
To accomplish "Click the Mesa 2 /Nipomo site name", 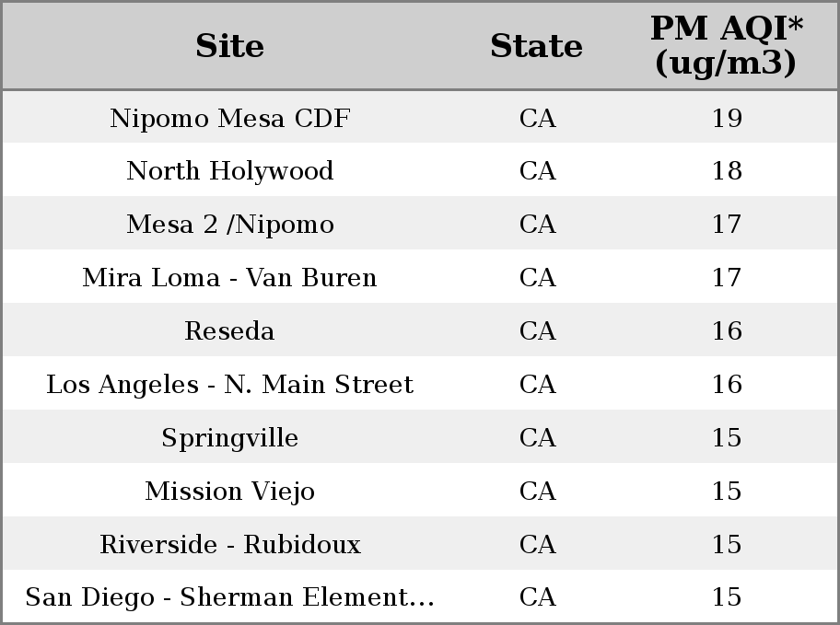I will pos(230,225).
